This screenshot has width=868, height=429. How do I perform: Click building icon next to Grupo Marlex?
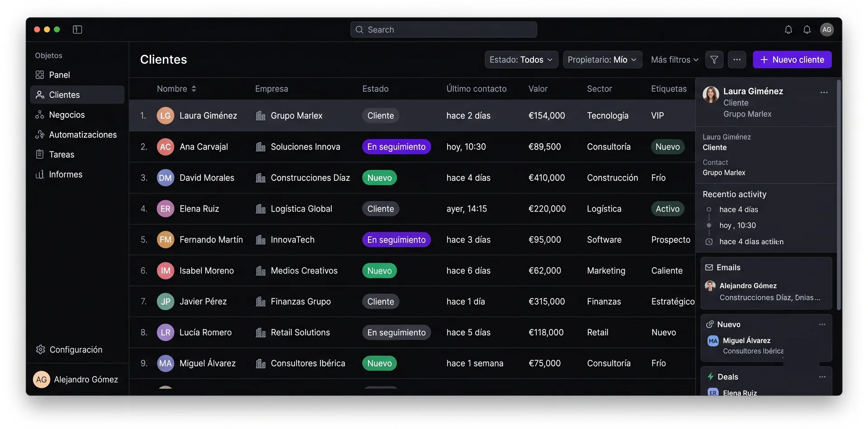(260, 116)
